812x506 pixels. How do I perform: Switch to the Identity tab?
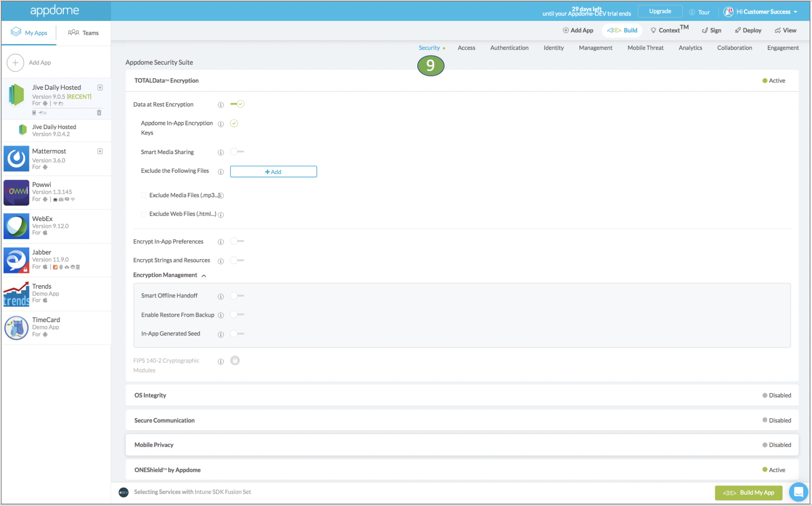(x=554, y=48)
